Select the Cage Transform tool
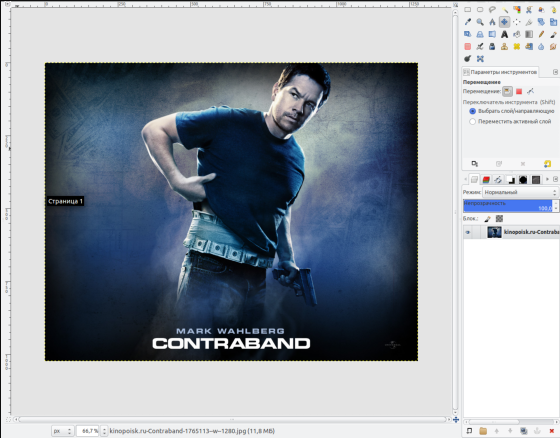 (480, 59)
